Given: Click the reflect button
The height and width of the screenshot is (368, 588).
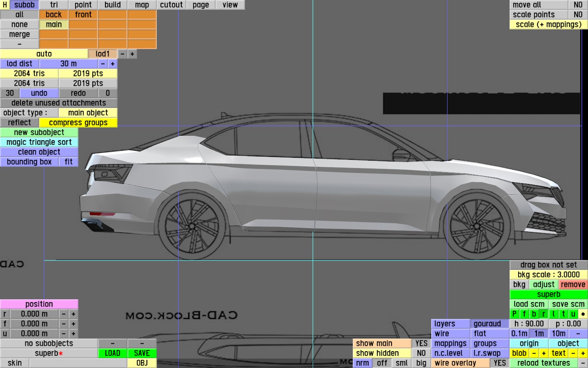Looking at the screenshot, I should (x=20, y=123).
